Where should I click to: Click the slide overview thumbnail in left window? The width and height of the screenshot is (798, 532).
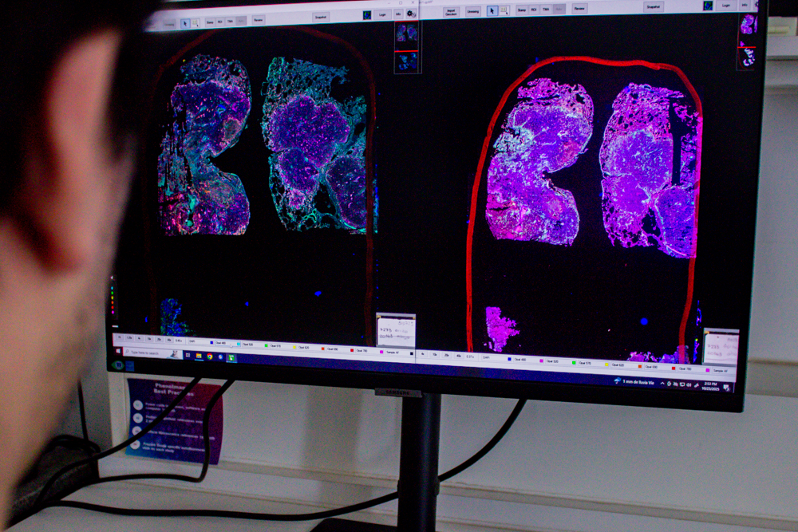(x=407, y=32)
